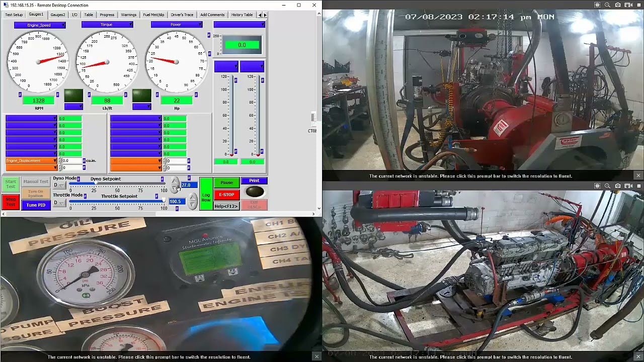This screenshot has height=362, width=644.
Task: Click the red Stop Test button
Action: point(11,202)
